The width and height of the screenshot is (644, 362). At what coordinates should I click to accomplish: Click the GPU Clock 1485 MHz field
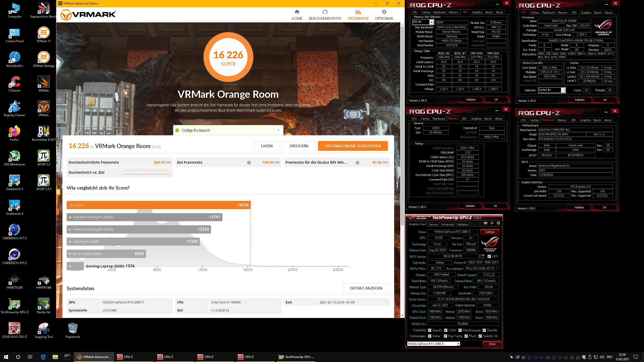[435, 311]
